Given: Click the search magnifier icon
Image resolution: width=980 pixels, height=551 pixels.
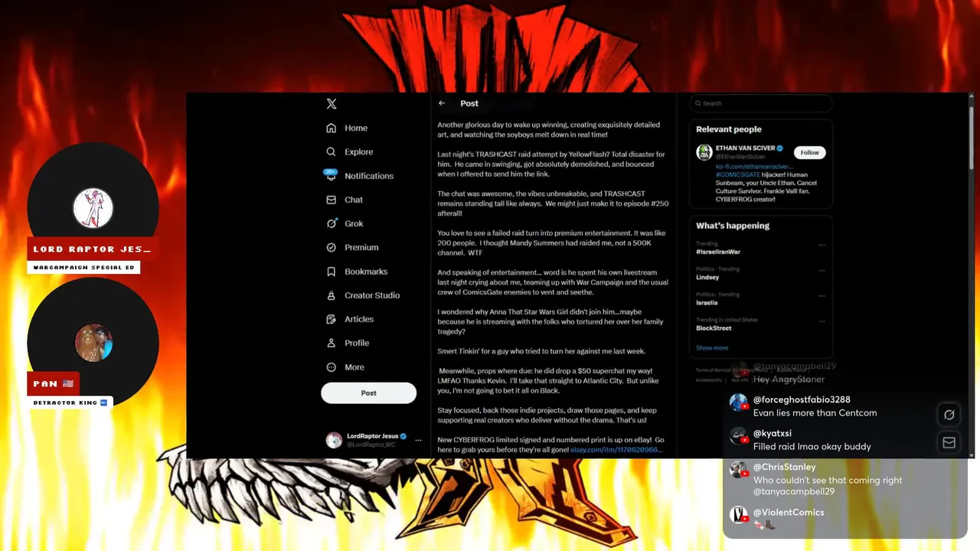Looking at the screenshot, I should point(697,103).
